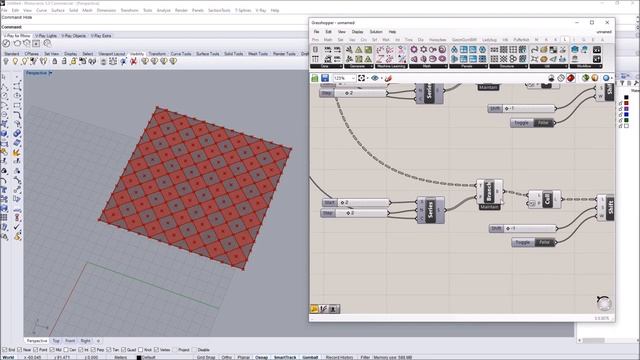Click the Grid Snap button in the status bar
Viewport: 640px width, 360px height.
coord(206,357)
